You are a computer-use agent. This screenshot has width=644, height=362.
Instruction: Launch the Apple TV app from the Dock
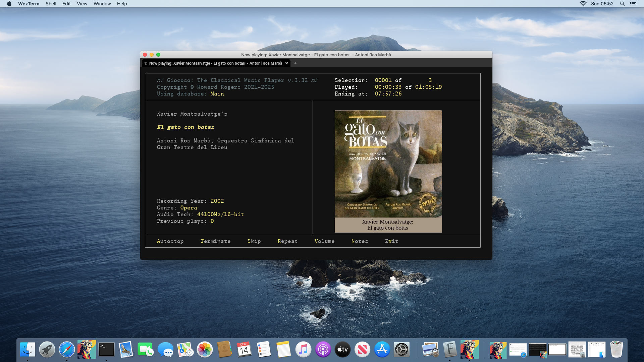pyautogui.click(x=342, y=349)
